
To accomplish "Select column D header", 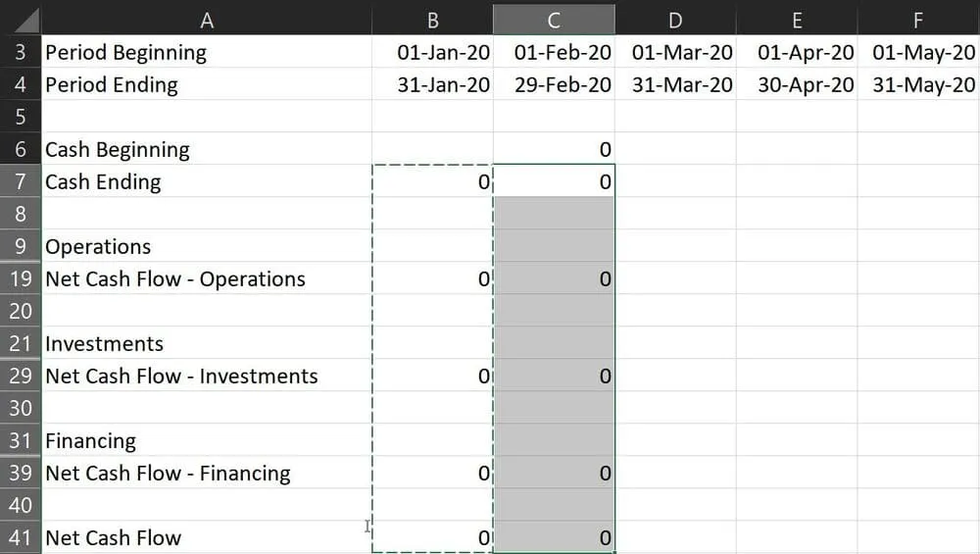I will point(675,20).
